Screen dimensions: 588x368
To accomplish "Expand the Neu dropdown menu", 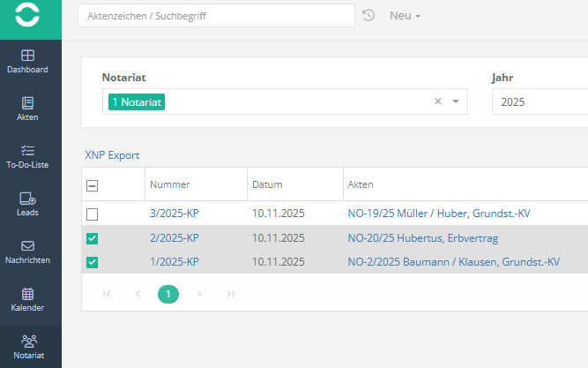I will (x=405, y=16).
